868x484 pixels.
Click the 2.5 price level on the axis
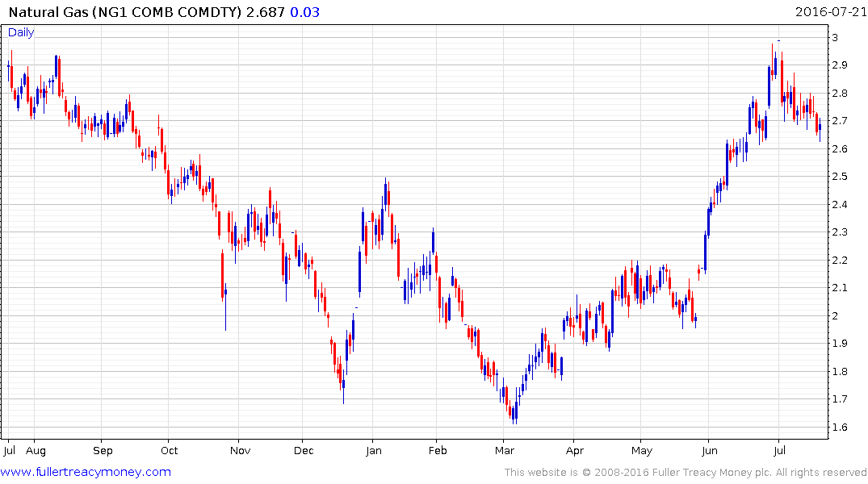(840, 177)
